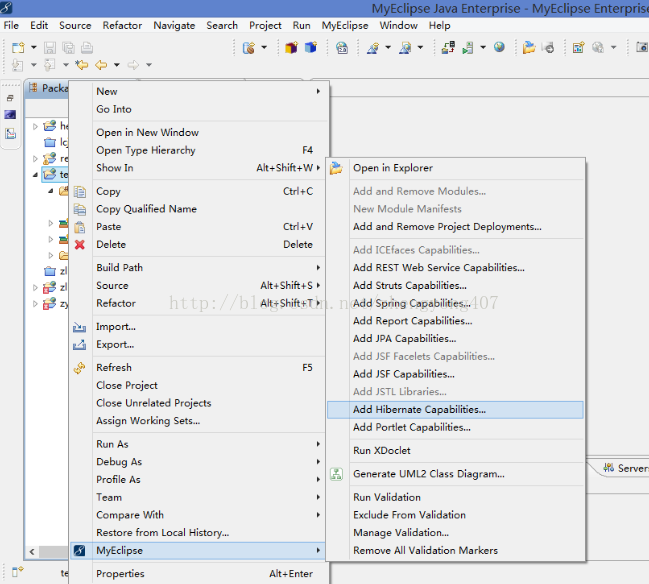Click the Package Explorer horizontal scrollbar left arrow
649x584 pixels.
coord(32,552)
